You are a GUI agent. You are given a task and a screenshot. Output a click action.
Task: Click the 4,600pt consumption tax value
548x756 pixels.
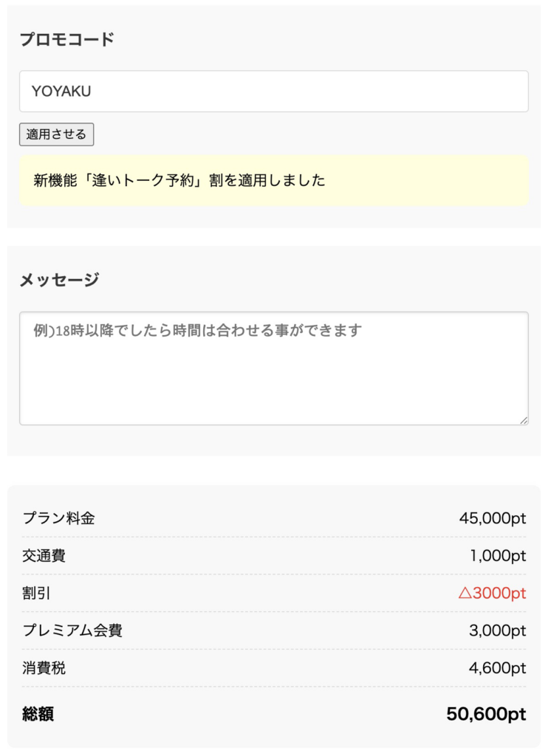497,668
